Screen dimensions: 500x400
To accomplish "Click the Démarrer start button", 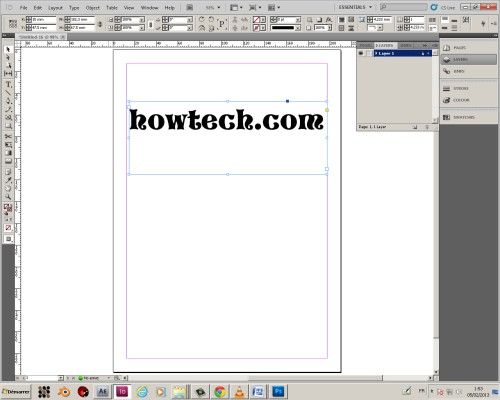I will click(x=16, y=391).
